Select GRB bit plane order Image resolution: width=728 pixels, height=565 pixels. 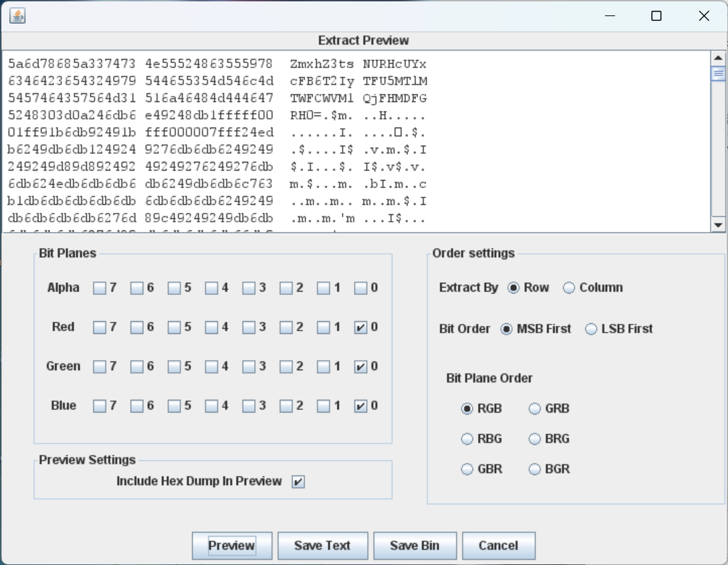535,408
